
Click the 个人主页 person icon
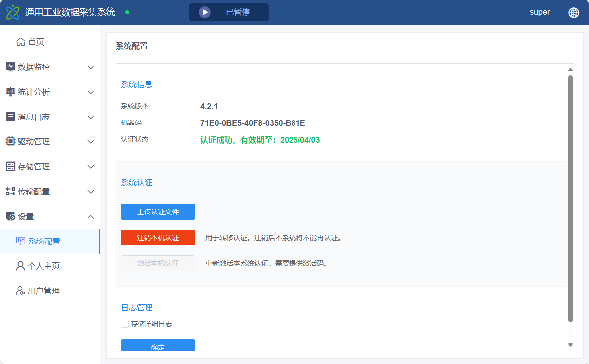20,266
